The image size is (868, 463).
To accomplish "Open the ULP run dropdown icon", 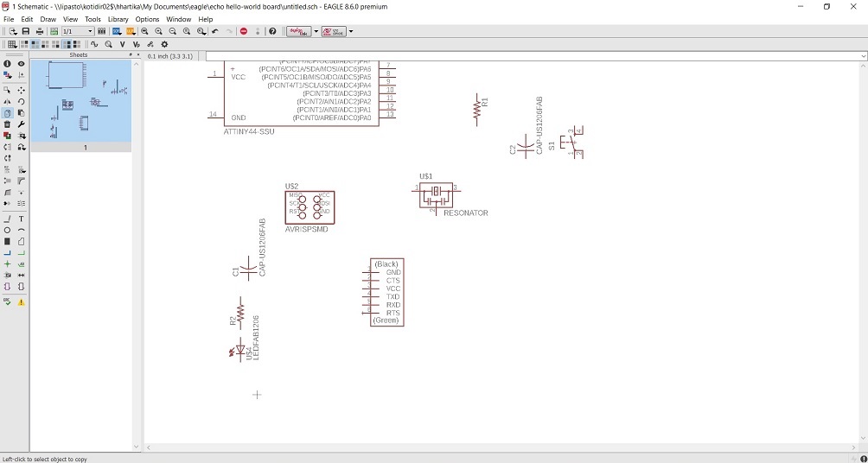I will [131, 32].
